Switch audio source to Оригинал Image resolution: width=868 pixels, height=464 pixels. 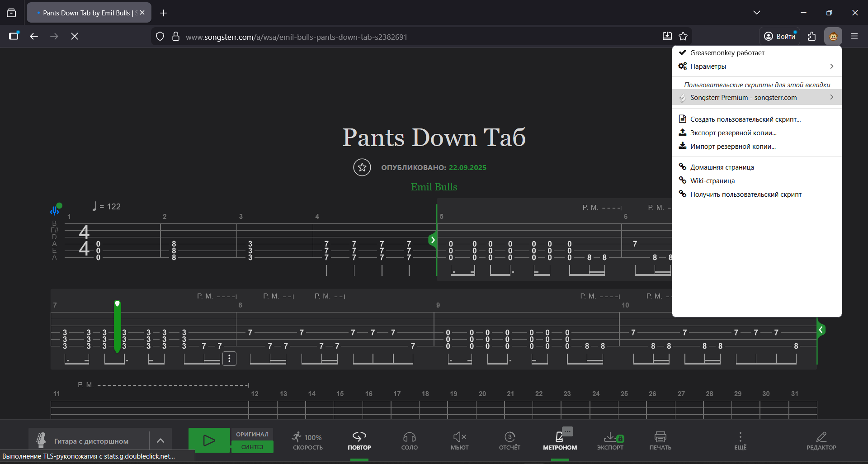[252, 434]
